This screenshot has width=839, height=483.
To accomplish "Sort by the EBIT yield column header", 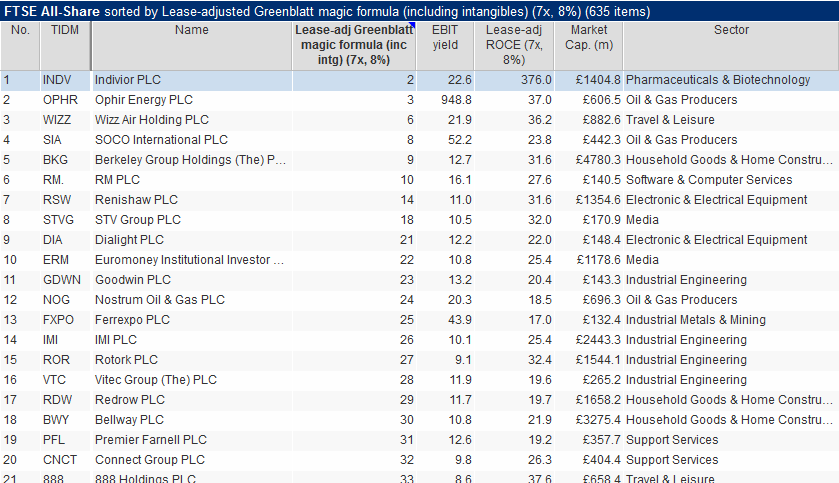I will 445,45.
